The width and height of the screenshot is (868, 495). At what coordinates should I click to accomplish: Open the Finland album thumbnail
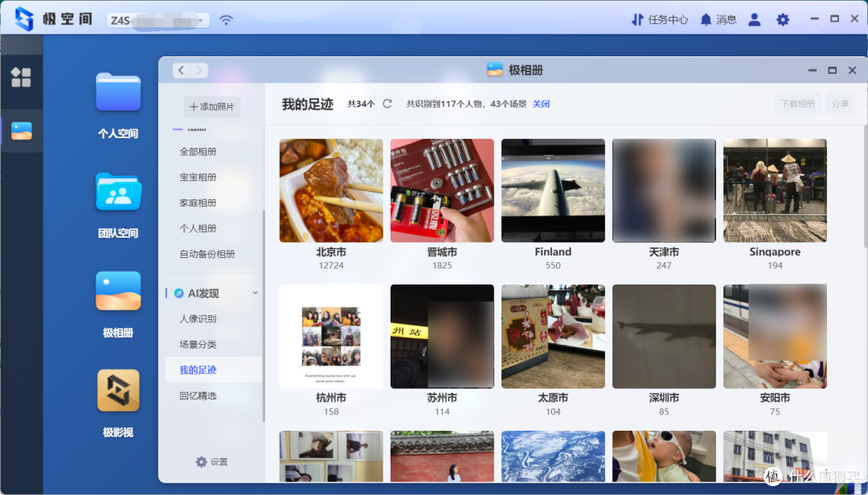pyautogui.click(x=553, y=190)
